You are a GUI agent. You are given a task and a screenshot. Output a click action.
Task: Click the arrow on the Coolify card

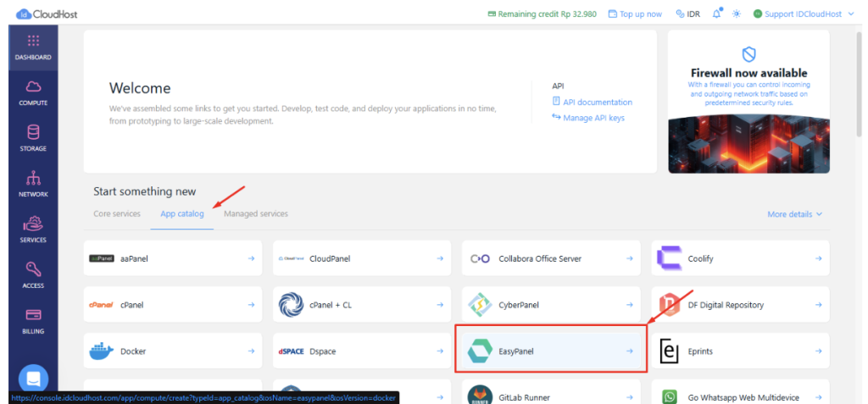tap(819, 258)
